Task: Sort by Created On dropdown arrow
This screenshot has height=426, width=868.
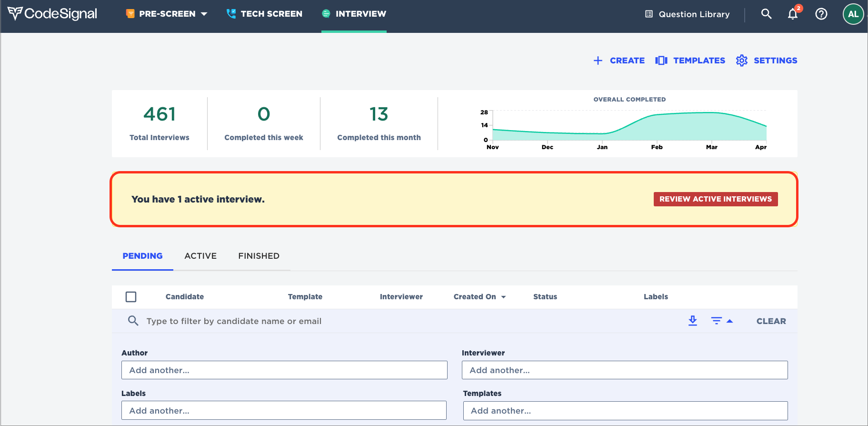Action: tap(503, 297)
